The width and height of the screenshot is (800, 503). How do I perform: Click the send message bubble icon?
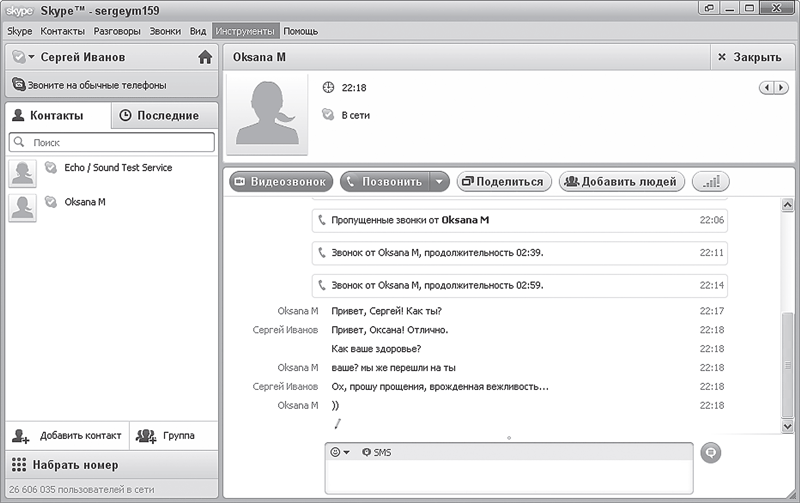pos(711,452)
